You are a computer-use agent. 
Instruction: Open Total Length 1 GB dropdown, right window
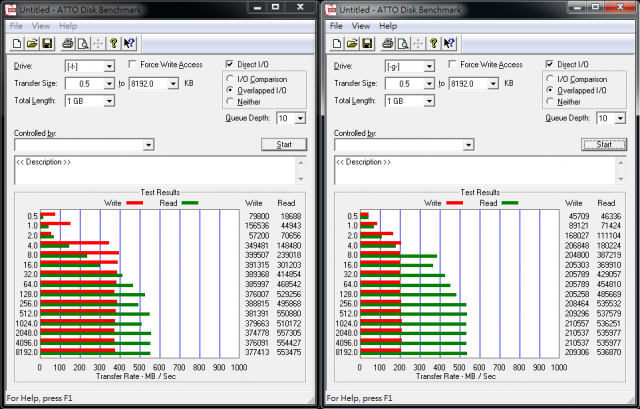pyautogui.click(x=429, y=101)
